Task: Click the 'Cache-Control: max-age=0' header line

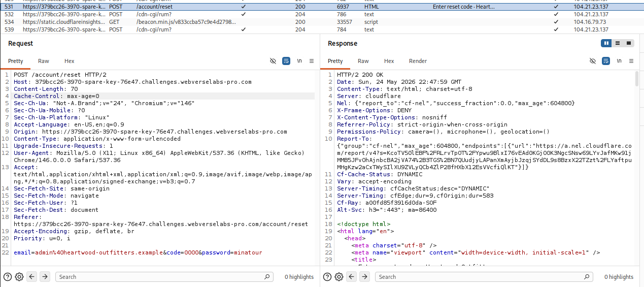Action: [x=56, y=96]
